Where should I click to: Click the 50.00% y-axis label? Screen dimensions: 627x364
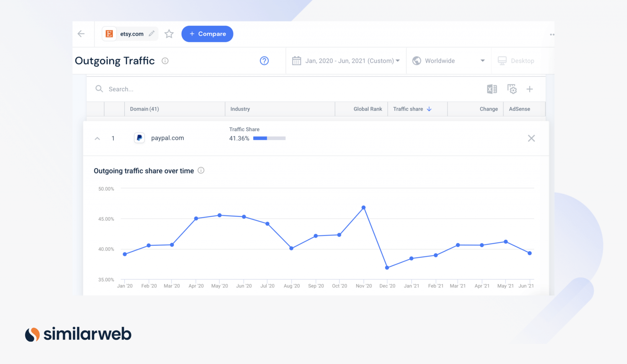pyautogui.click(x=106, y=189)
